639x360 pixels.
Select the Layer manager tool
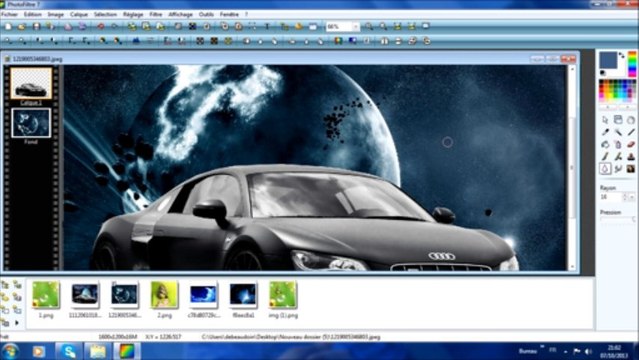tap(618, 120)
